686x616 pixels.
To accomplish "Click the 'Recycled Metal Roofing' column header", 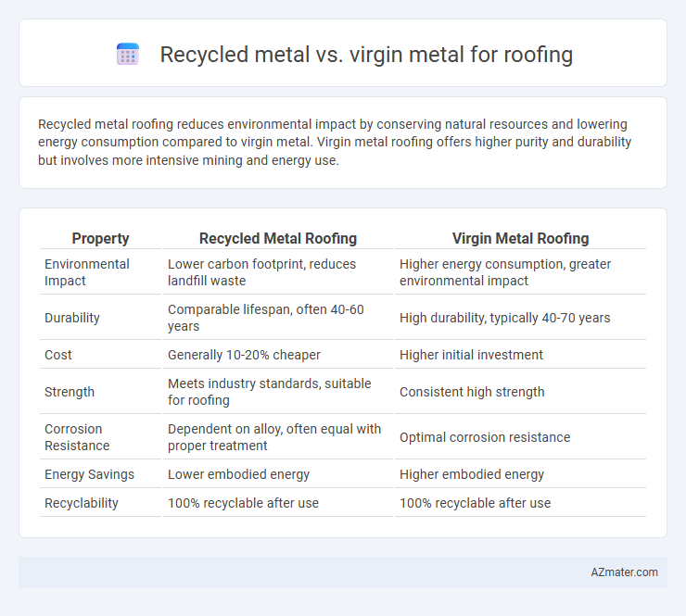I will [x=278, y=238].
